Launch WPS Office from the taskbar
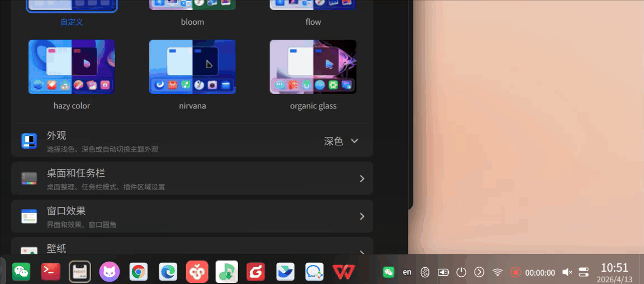This screenshot has width=644, height=284. tap(344, 272)
